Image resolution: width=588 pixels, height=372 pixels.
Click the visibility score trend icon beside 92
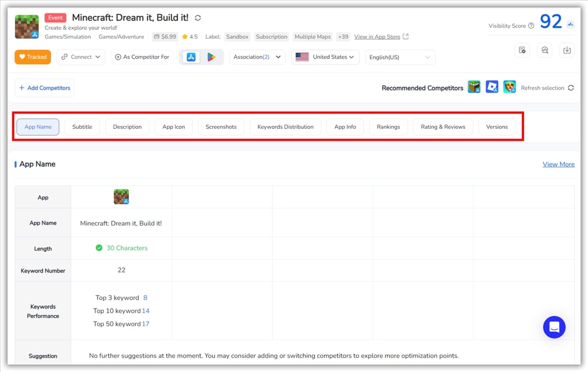tap(570, 24)
